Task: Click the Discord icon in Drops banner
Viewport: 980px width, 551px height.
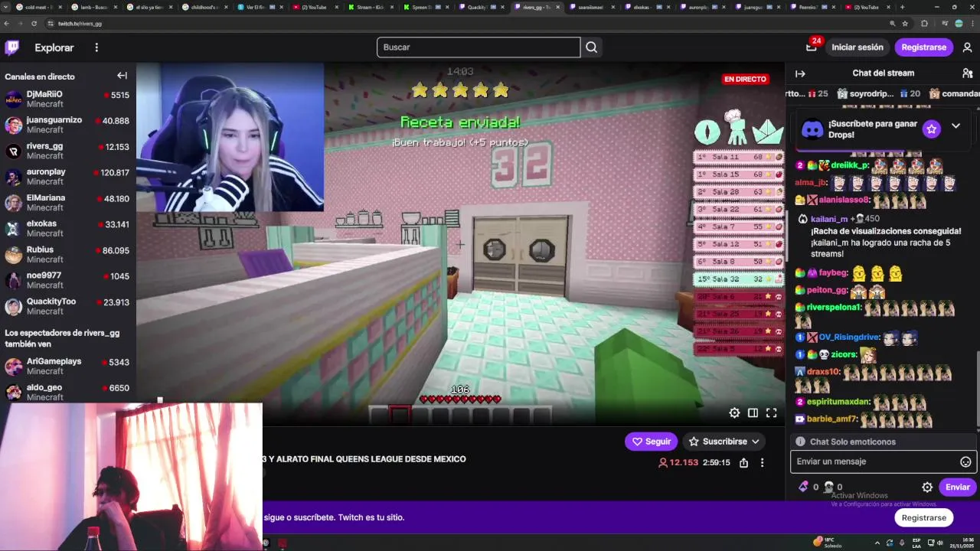Action: pyautogui.click(x=812, y=129)
